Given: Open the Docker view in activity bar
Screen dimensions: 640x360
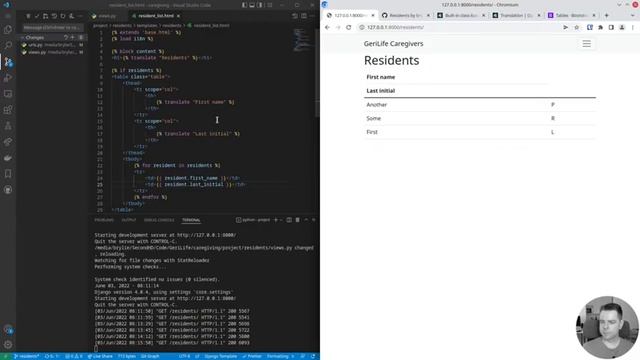Looking at the screenshot, I should pos(8,158).
